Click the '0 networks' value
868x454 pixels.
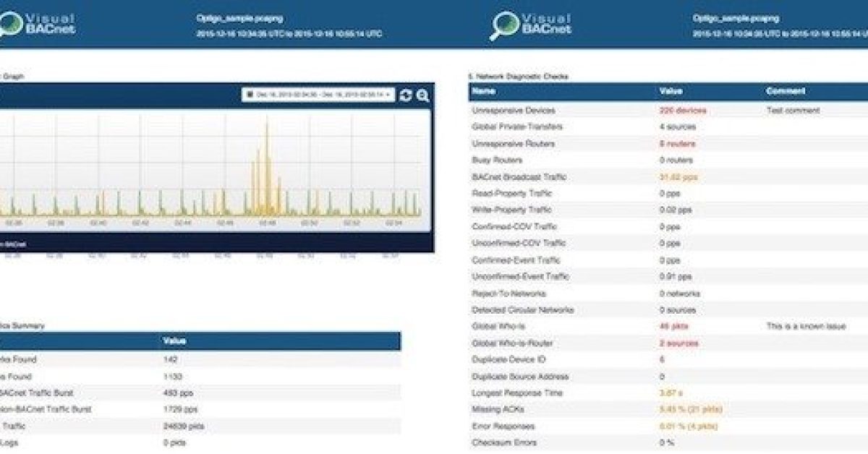pos(679,294)
